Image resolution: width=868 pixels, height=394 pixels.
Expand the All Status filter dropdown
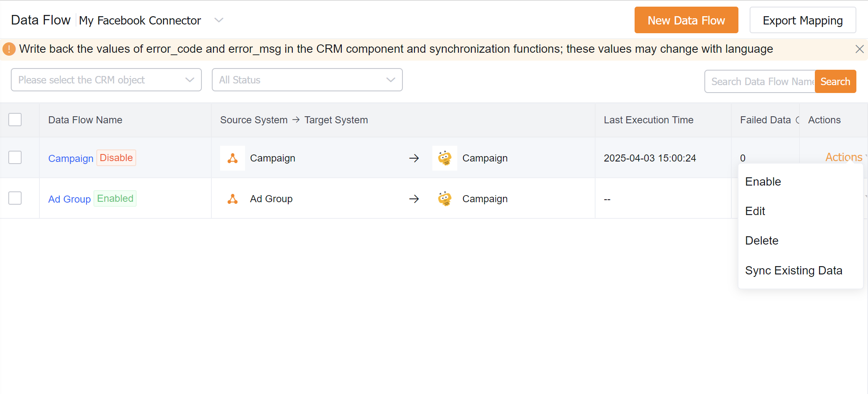point(307,80)
